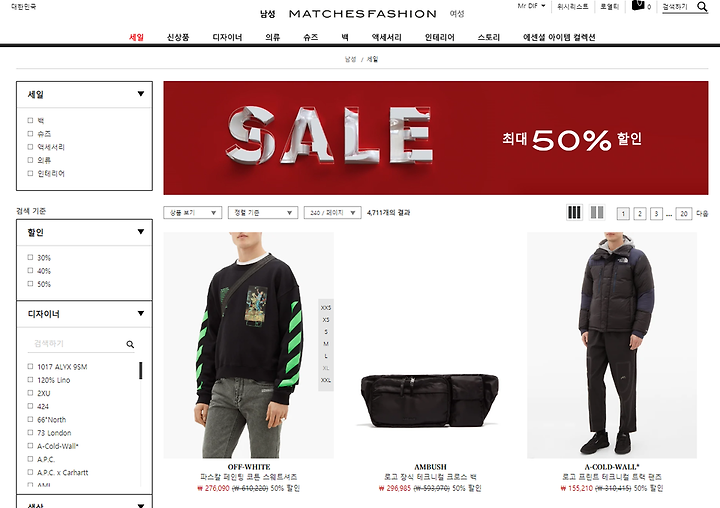
Task: Check the 50% discount filter
Action: pos(30,284)
